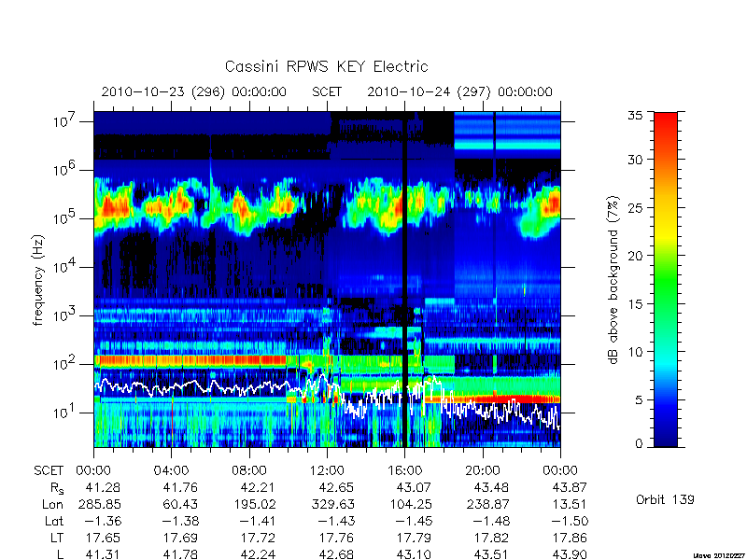The image size is (747, 560).
Task: Click the LT value 17.86
Action: tap(569, 539)
